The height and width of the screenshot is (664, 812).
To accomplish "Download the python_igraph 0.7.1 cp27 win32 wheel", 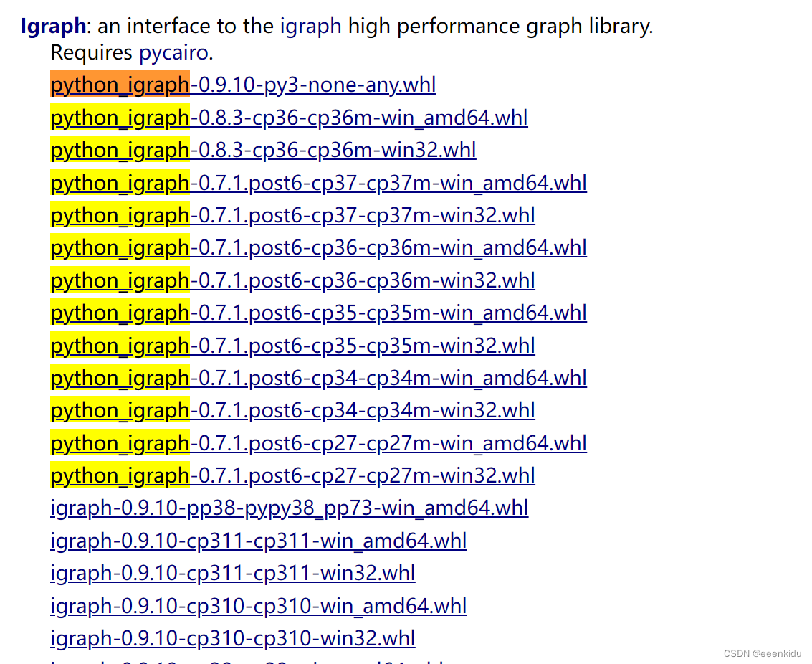I will [x=292, y=475].
